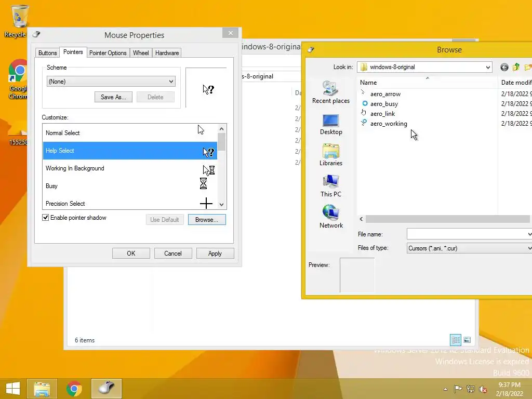Sort Browse files by Name column

pyautogui.click(x=428, y=83)
